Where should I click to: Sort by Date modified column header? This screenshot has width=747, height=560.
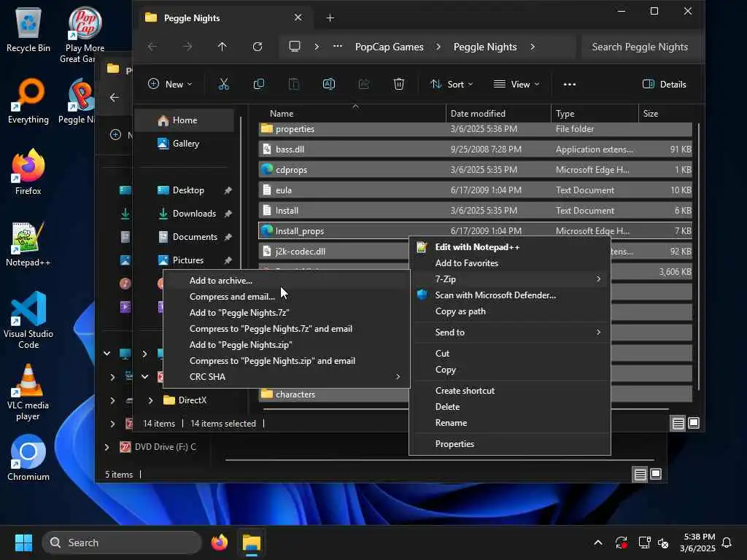[x=498, y=113]
